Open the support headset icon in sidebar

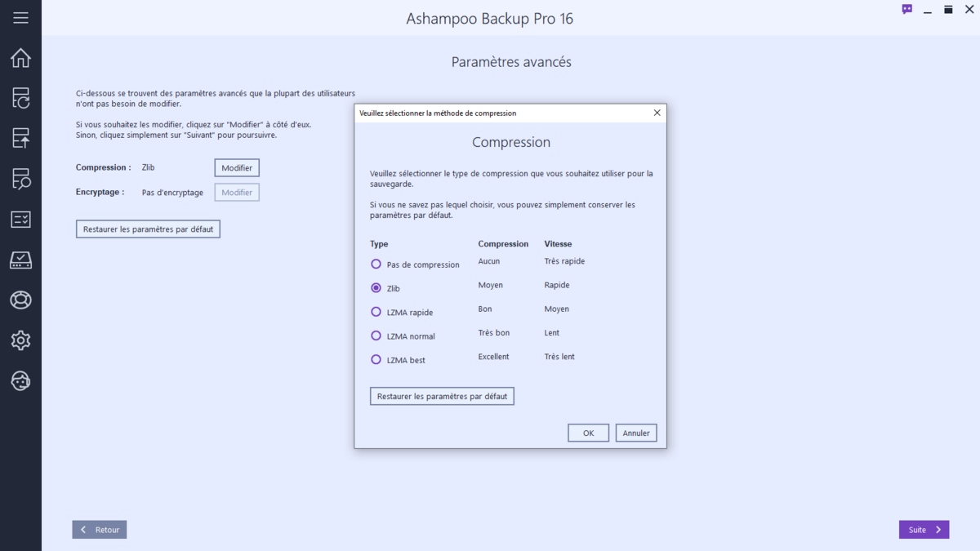click(x=20, y=380)
